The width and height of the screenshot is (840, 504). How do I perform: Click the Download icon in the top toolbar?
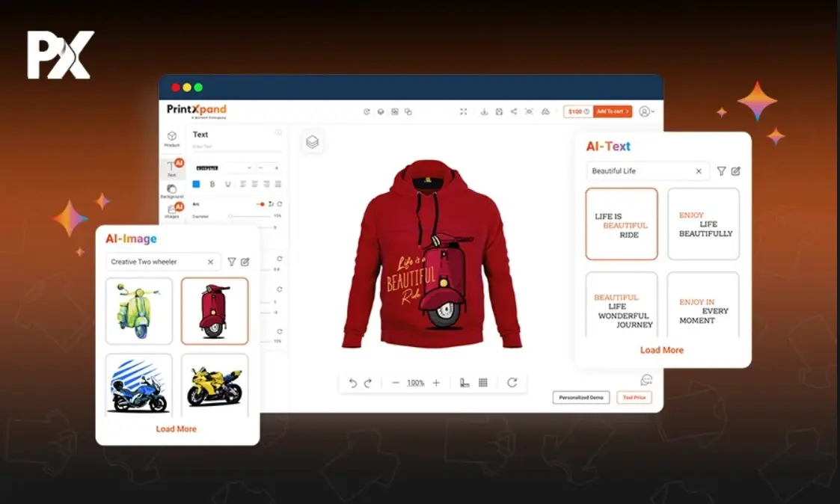pyautogui.click(x=484, y=111)
